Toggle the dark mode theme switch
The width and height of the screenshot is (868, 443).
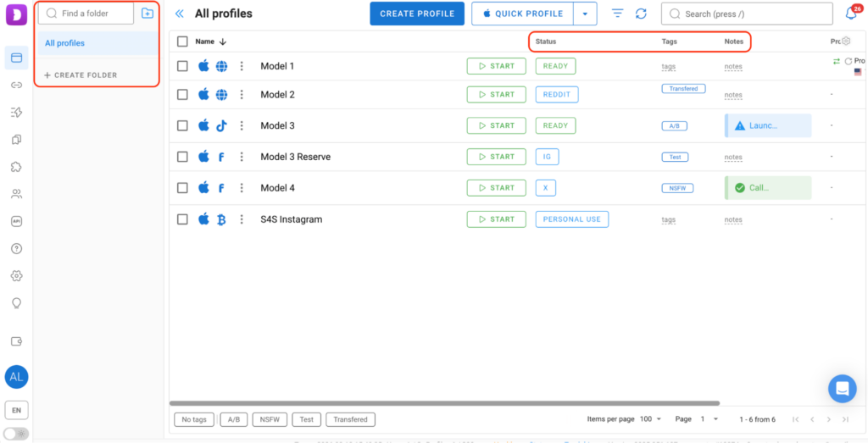[x=16, y=434]
